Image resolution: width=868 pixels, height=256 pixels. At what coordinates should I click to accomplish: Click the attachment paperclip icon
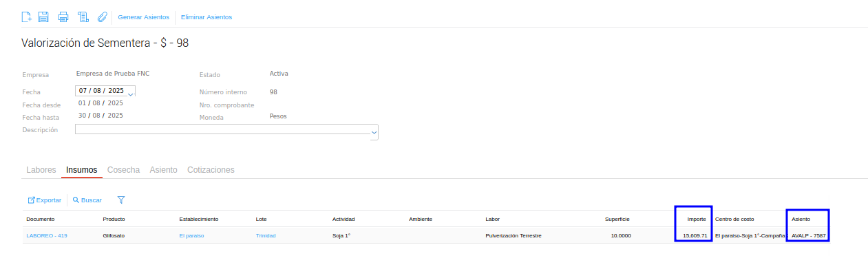103,17
